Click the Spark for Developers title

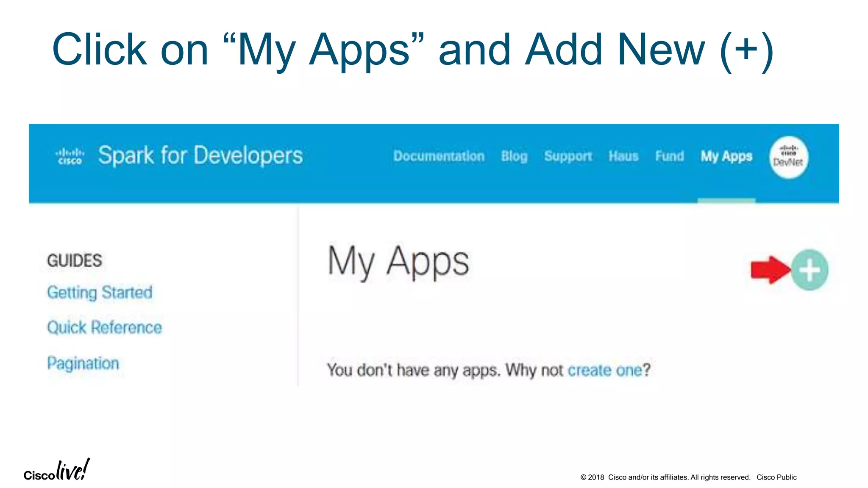coord(200,155)
